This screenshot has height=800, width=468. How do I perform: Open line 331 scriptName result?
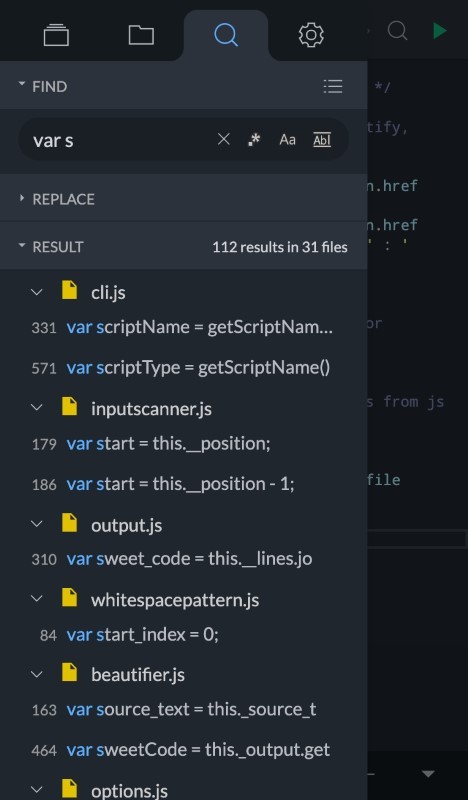[x=183, y=327]
